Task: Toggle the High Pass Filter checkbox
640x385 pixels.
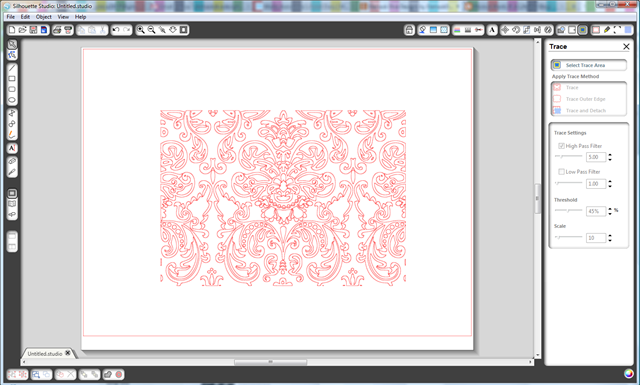Action: (x=561, y=146)
